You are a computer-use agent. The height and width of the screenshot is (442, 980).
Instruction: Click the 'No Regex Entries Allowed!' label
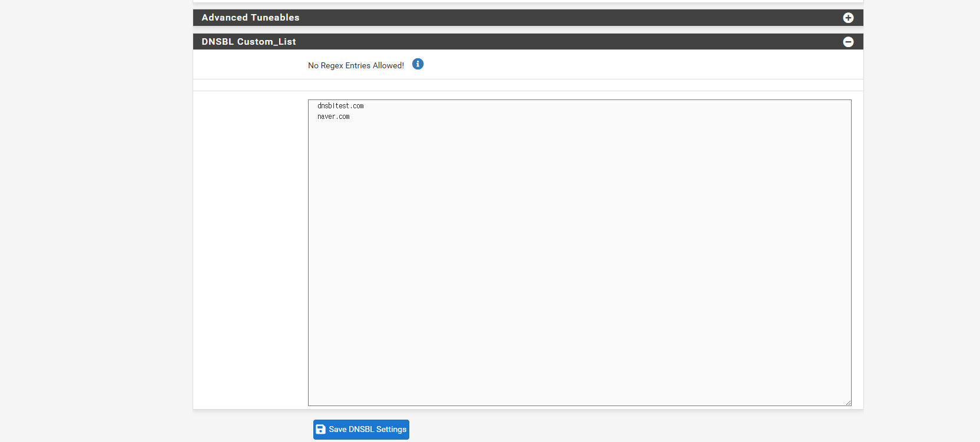(x=356, y=65)
